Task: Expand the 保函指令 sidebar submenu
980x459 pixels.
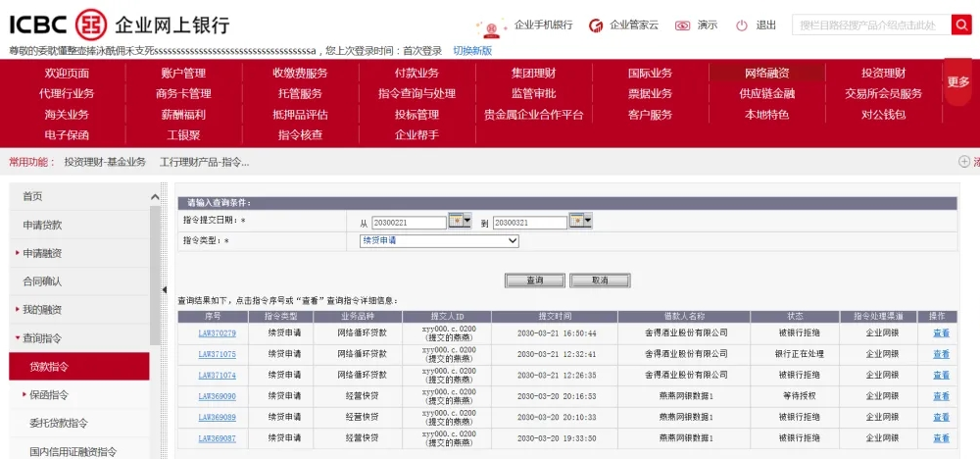Action: pos(48,395)
